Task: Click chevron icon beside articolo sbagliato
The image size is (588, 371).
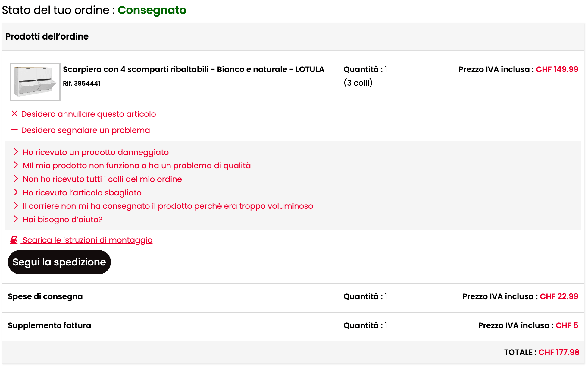Action: click(x=16, y=192)
